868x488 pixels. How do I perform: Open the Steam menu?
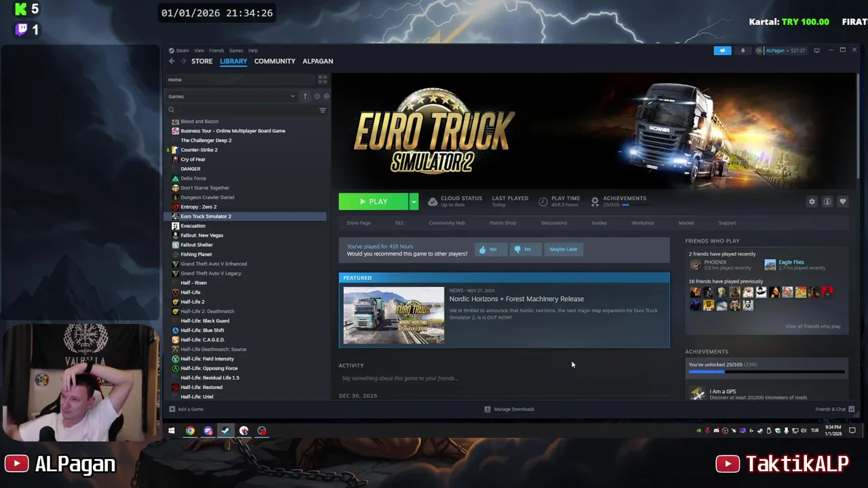[x=182, y=50]
